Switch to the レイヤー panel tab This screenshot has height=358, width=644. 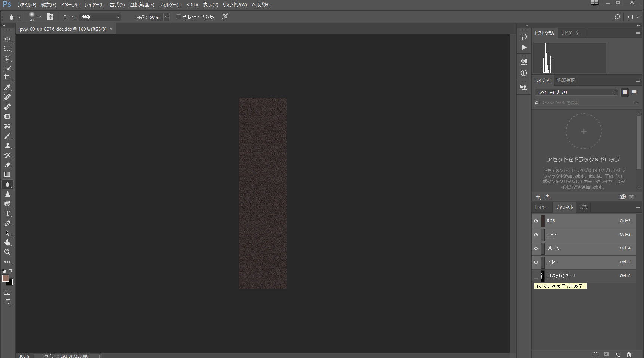coord(542,207)
